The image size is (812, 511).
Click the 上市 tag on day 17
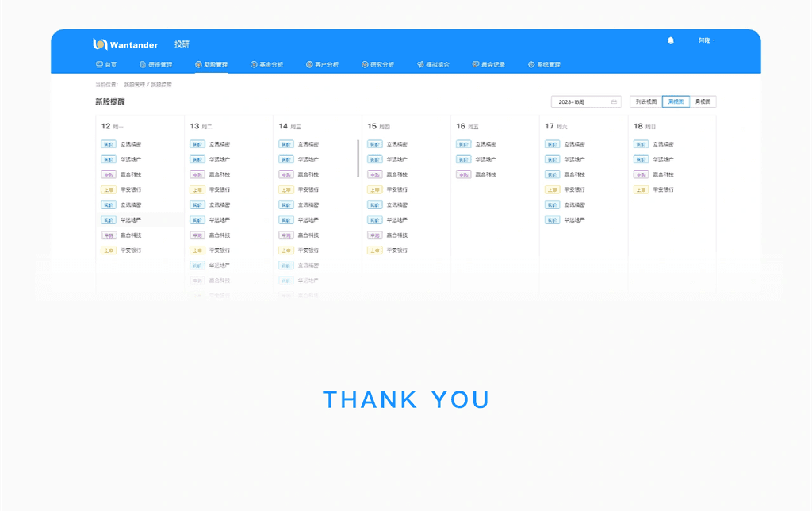pyautogui.click(x=553, y=190)
